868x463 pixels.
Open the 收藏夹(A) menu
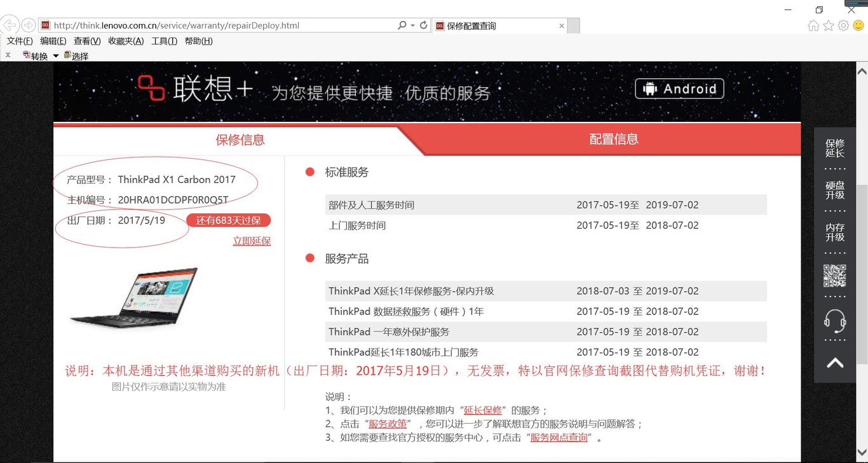pos(126,41)
